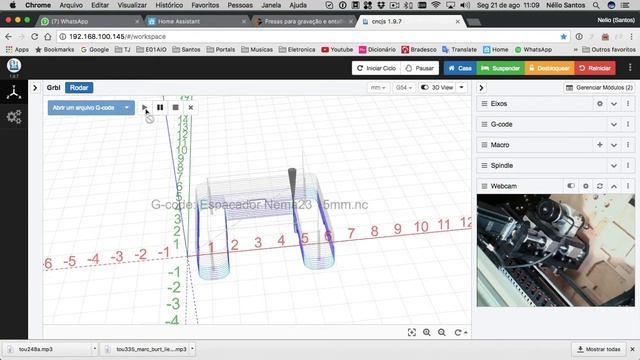The width and height of the screenshot is (640, 360).
Task: Fit visualizer to screen icon
Action: coord(412,333)
